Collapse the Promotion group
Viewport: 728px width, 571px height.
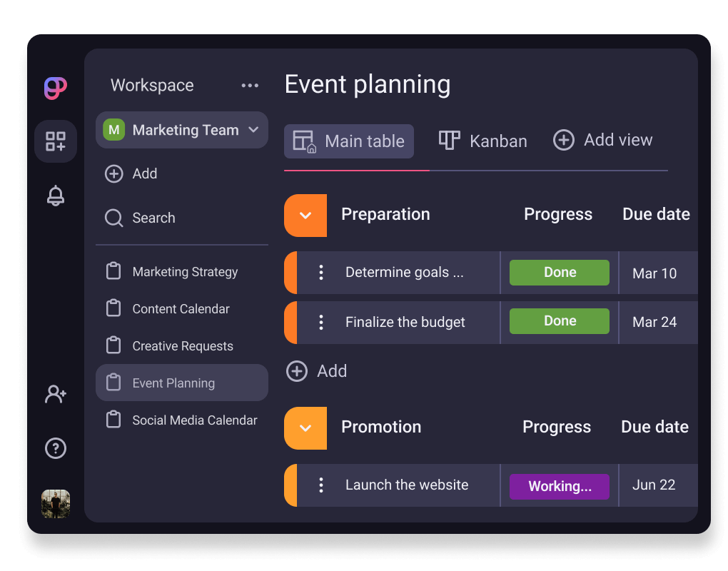click(305, 428)
